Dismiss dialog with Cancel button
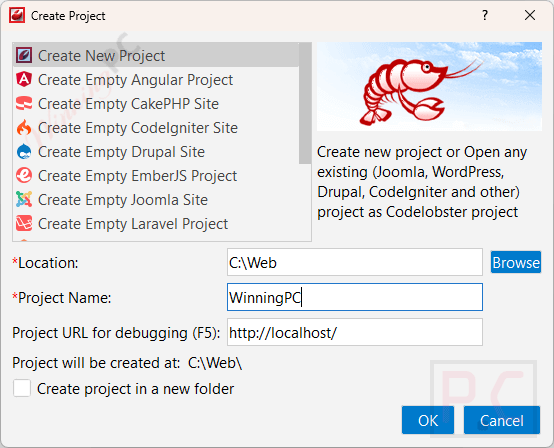This screenshot has width=554, height=448. click(502, 420)
